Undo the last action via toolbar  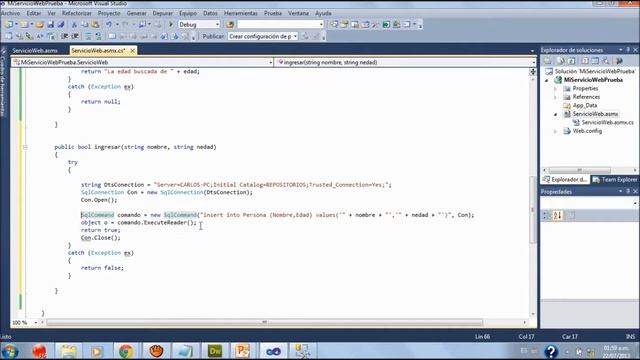pos(109,24)
